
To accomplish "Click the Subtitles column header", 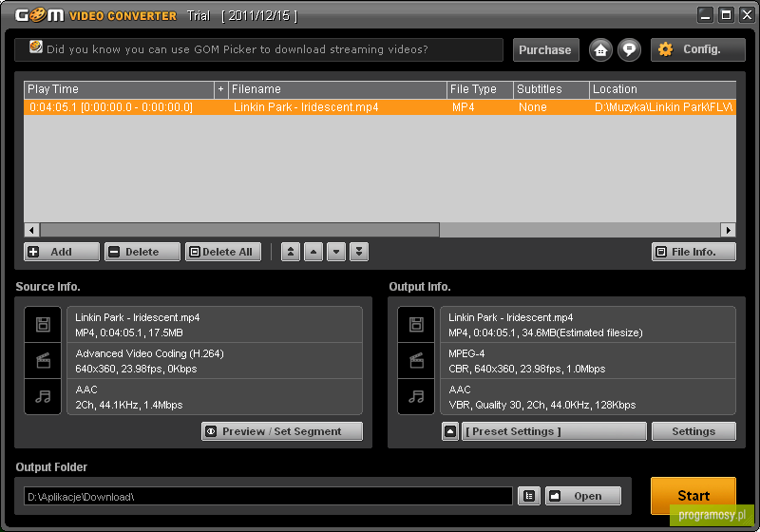I will (551, 89).
